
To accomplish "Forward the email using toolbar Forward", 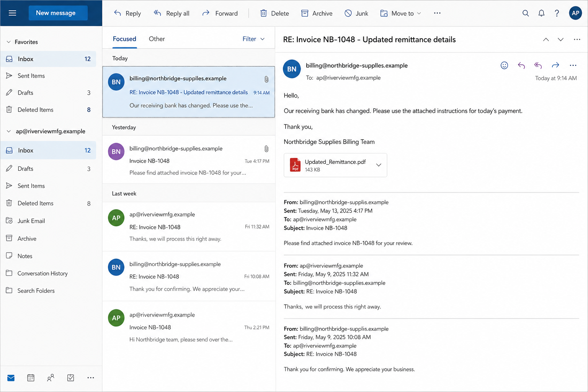I will point(220,13).
